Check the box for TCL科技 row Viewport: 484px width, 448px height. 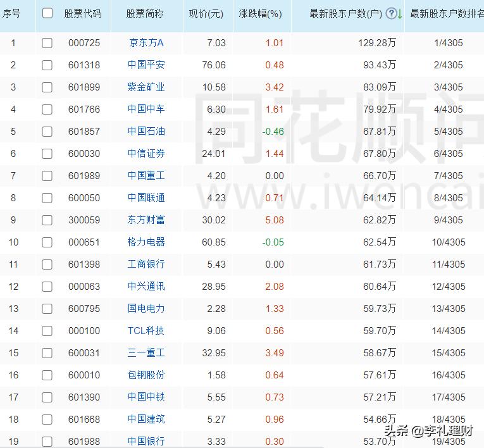(47, 331)
